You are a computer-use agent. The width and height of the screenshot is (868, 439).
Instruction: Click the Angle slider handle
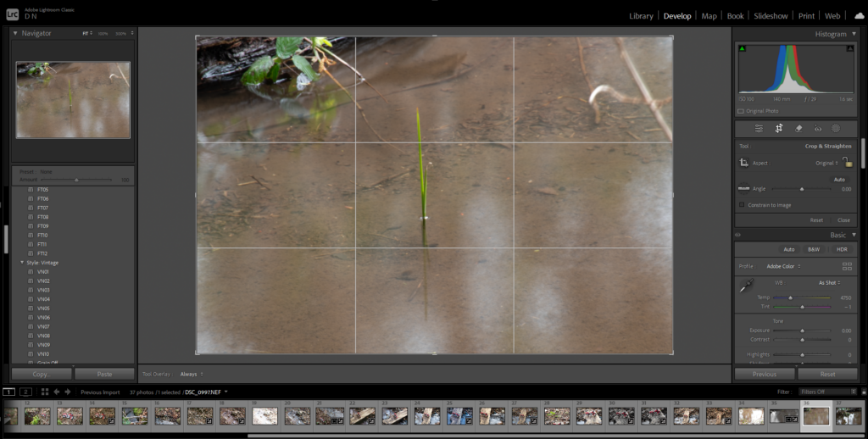[802, 189]
